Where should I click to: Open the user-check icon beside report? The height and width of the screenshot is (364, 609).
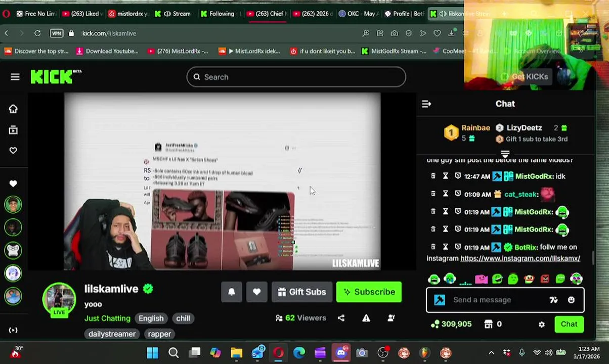click(x=391, y=318)
